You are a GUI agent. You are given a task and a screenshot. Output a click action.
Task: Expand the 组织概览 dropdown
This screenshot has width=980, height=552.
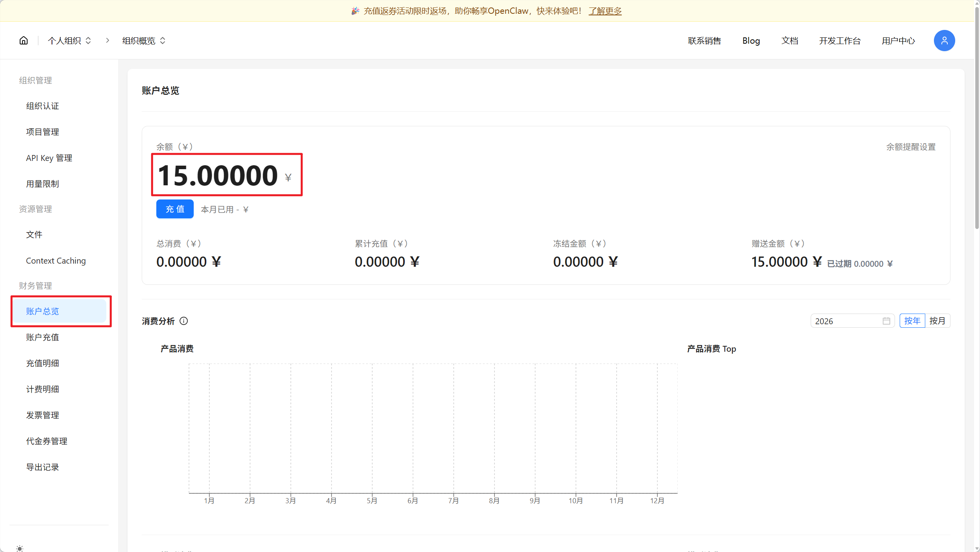pyautogui.click(x=144, y=41)
